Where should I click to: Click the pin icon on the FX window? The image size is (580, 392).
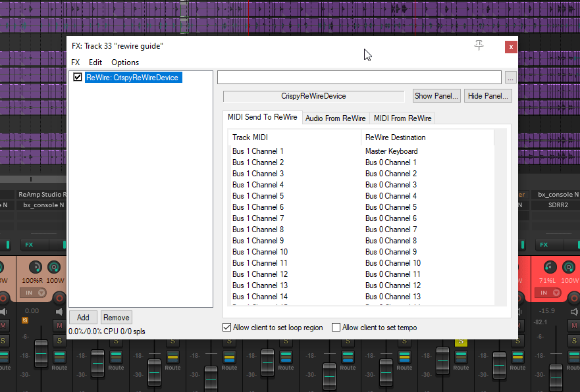click(479, 46)
